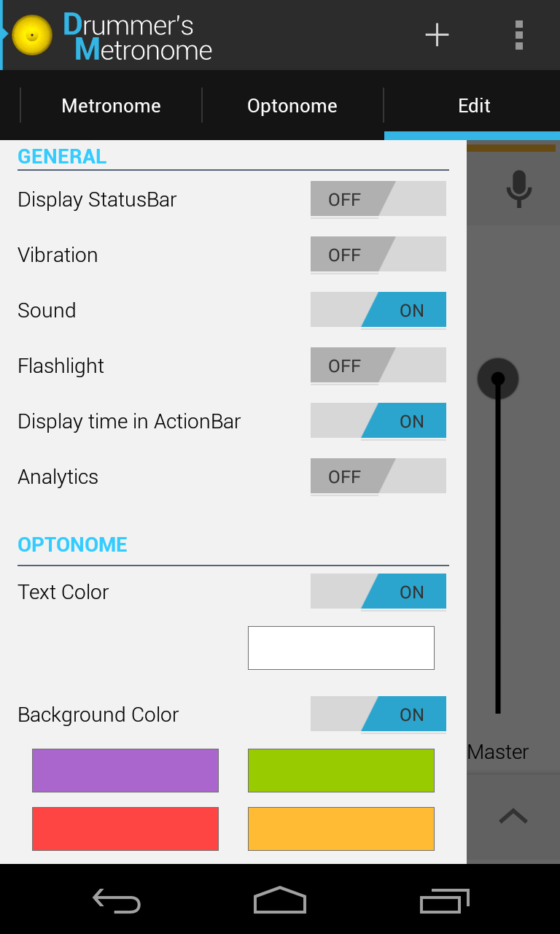Enable the Vibration switch

point(378,255)
